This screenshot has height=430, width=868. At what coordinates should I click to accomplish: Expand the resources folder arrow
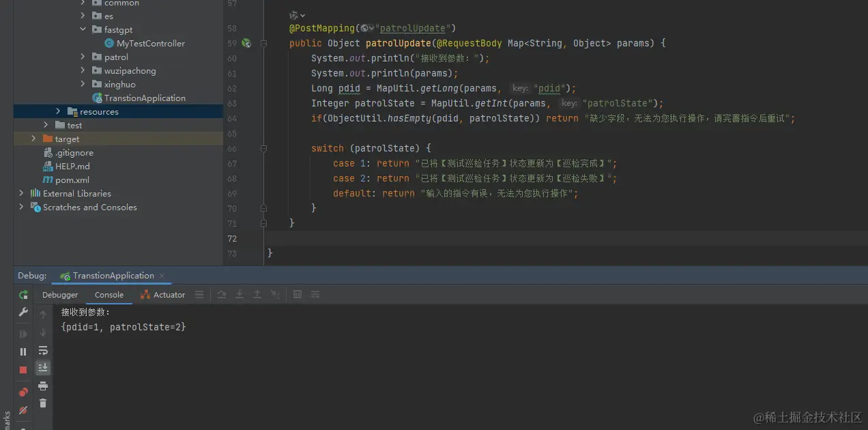point(58,111)
